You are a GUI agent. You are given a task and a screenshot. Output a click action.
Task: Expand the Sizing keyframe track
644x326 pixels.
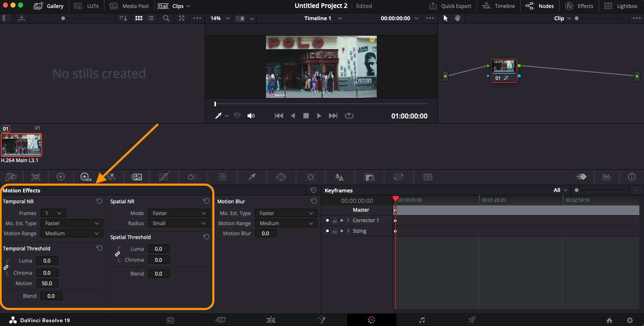348,231
